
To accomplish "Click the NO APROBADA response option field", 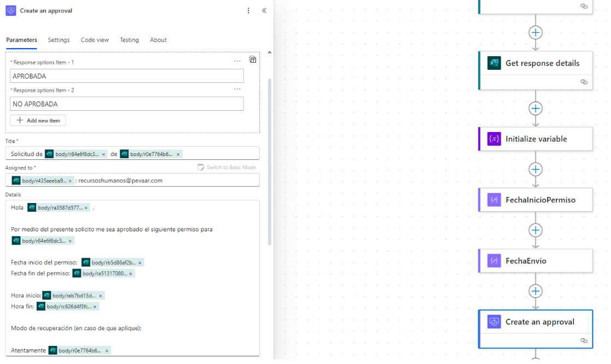I will [x=127, y=104].
